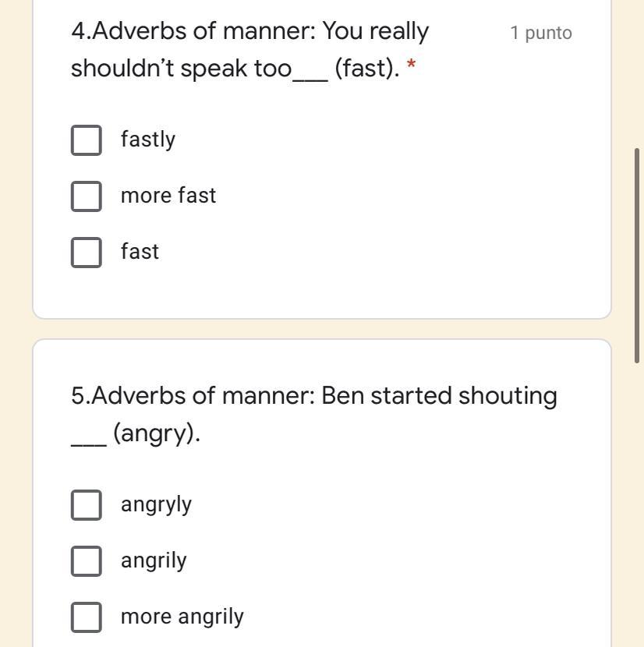The image size is (644, 647).
Task: Click the 'angryly' label text
Action: [156, 504]
